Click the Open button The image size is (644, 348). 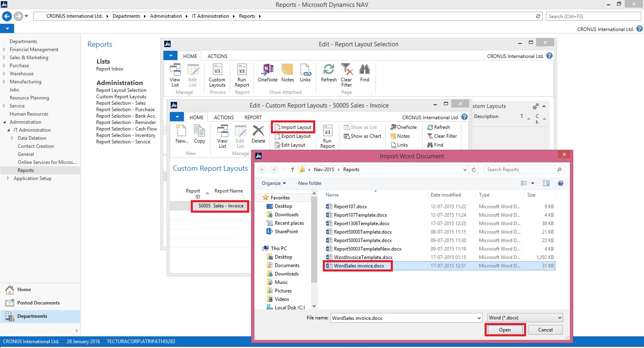point(505,330)
